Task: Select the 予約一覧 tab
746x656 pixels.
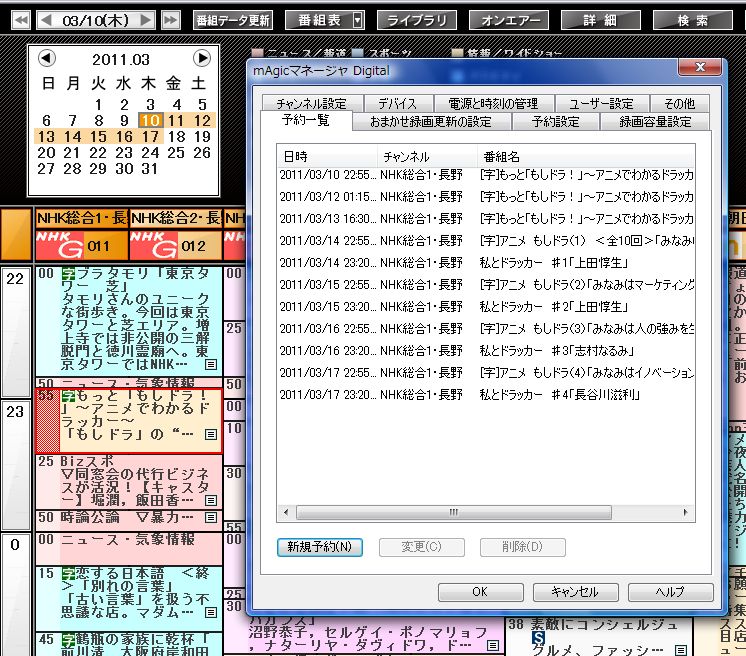Action: (x=306, y=119)
